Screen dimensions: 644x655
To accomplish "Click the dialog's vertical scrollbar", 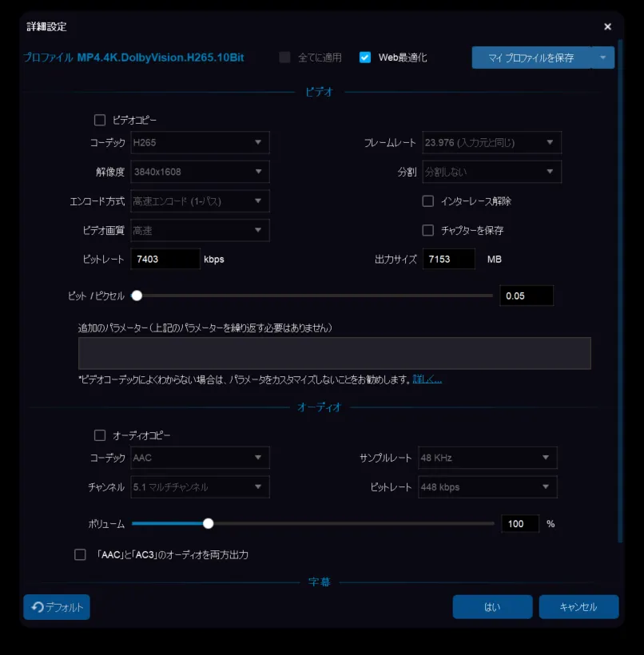I will coord(621,292).
